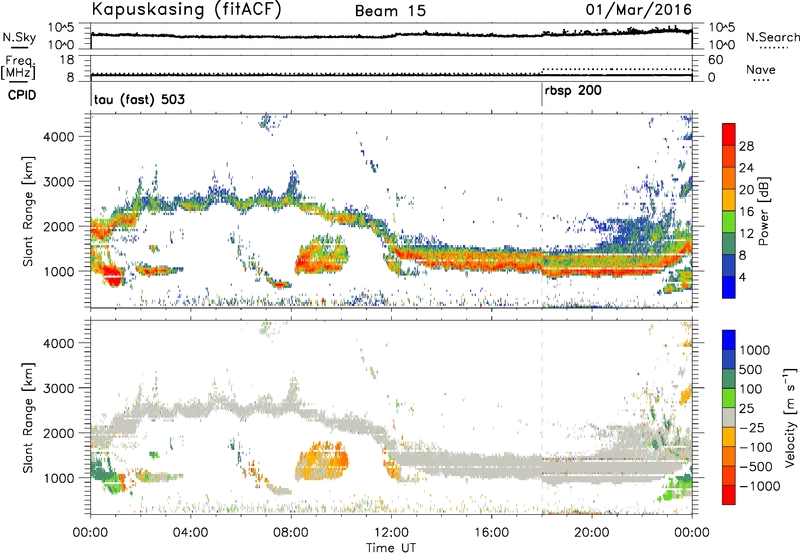
Task: Select the 'rbsp 200' CPID text
Action: (573, 91)
